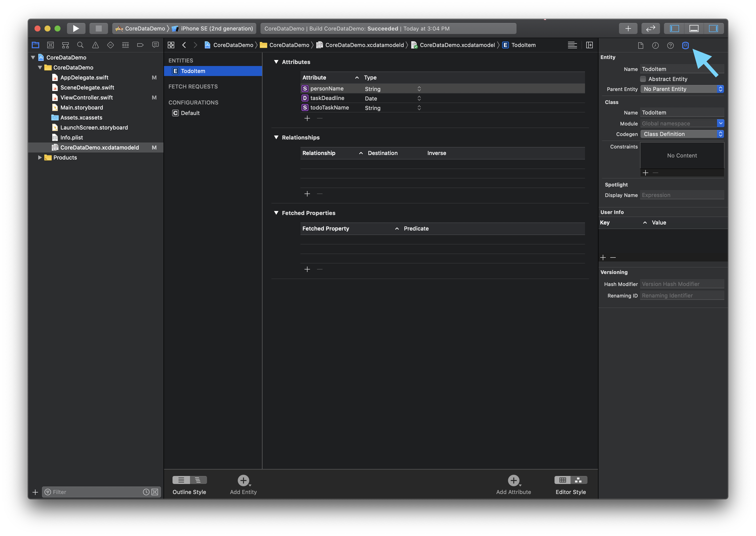This screenshot has width=756, height=536.
Task: Add a new attribute with plus
Action: 307,118
